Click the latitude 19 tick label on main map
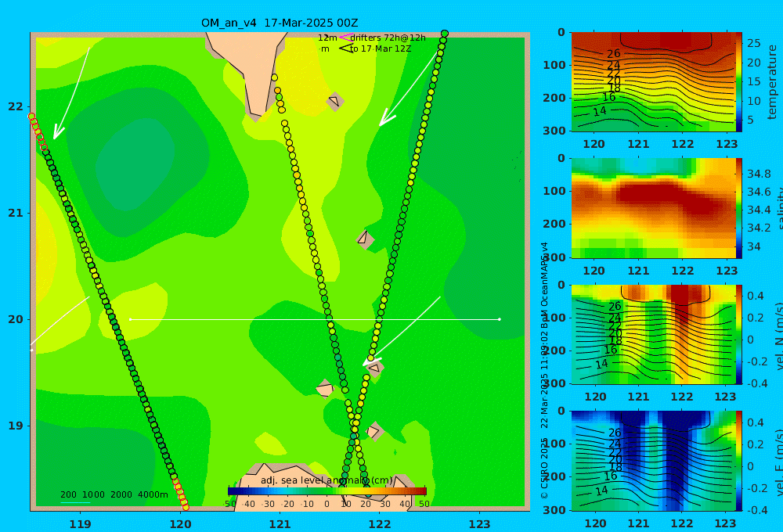The image size is (783, 532). coord(16,426)
